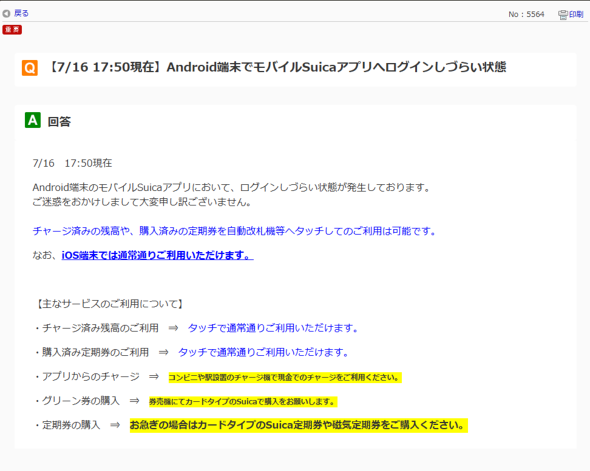
Task: Click the '7/16 17:50現在' timestamp in answer
Action: click(x=72, y=163)
